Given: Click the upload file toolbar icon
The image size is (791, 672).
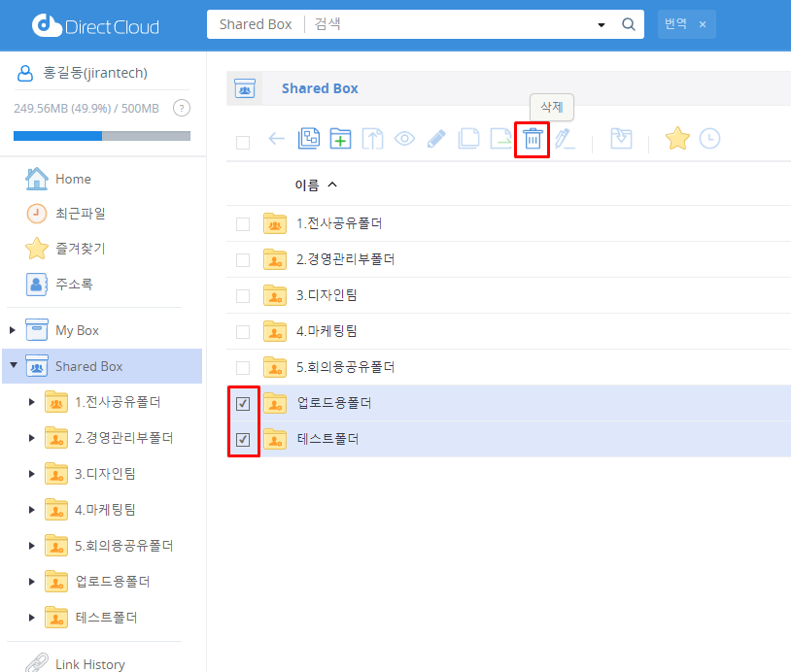Looking at the screenshot, I should (372, 139).
